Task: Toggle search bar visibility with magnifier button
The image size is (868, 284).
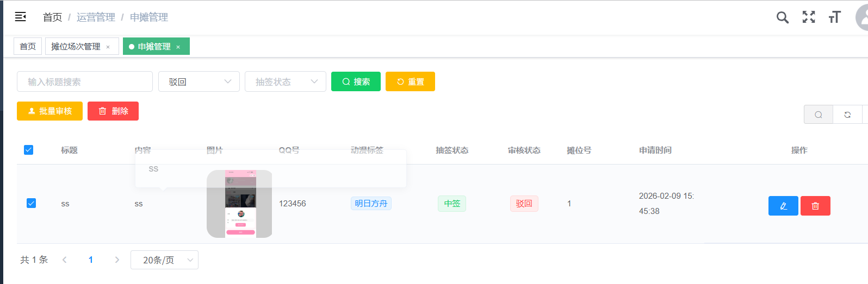Action: (x=818, y=115)
